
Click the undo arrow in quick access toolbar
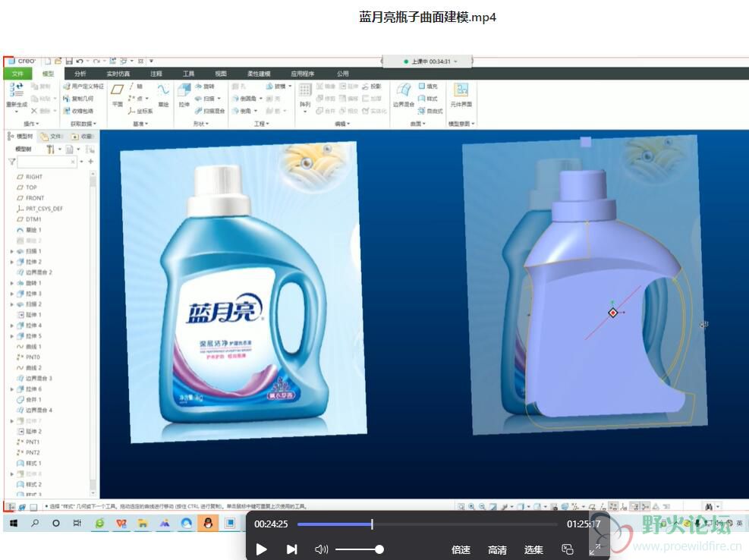79,61
